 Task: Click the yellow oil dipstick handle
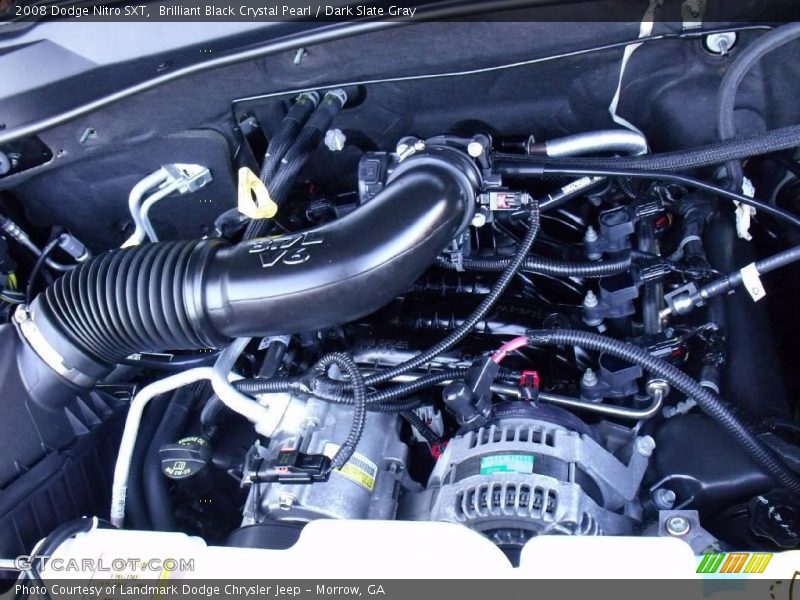(256, 194)
